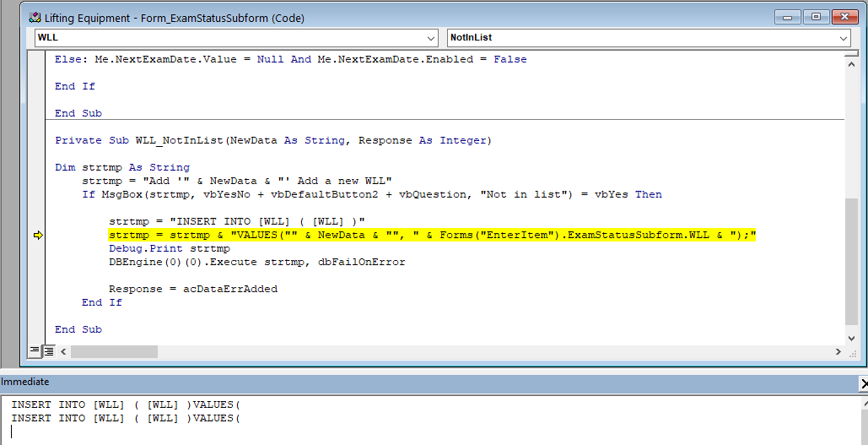Image resolution: width=868 pixels, height=445 pixels.
Task: Click the final End Sub line
Action: (78, 329)
